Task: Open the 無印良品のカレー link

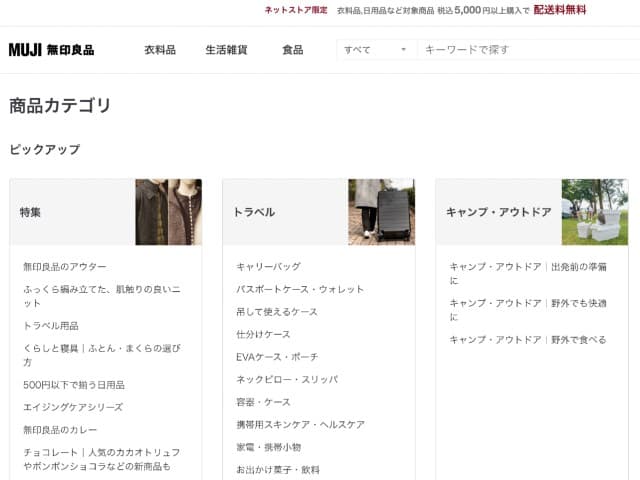Action: pyautogui.click(x=60, y=430)
